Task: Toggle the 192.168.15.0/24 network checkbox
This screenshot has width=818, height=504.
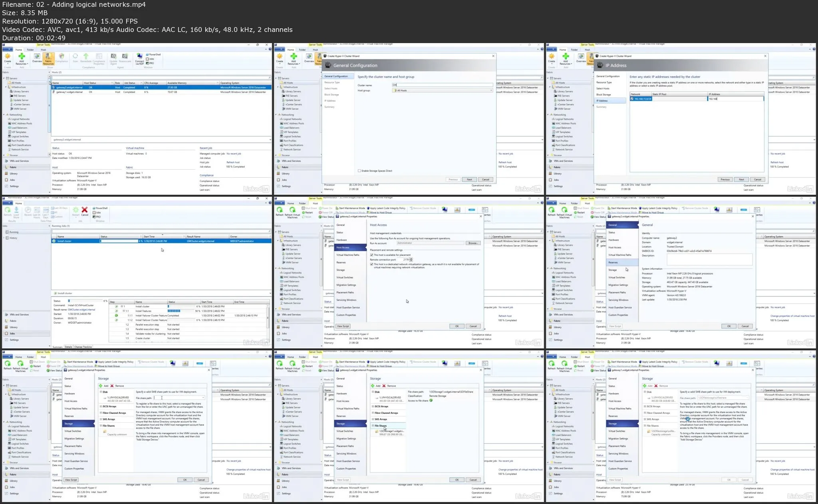Action: pos(632,99)
